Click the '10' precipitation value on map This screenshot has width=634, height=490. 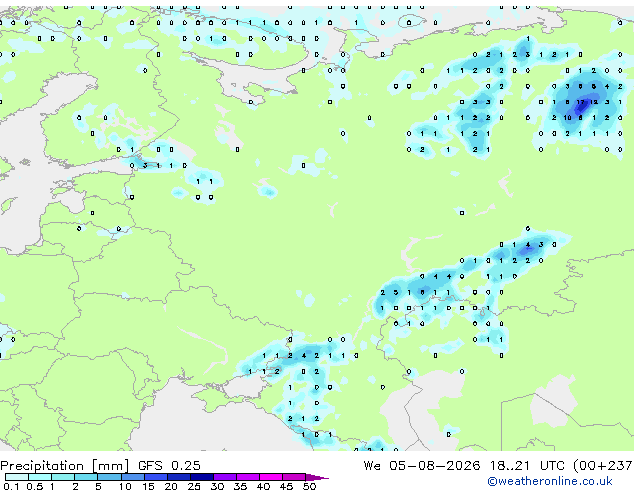pyautogui.click(x=567, y=118)
